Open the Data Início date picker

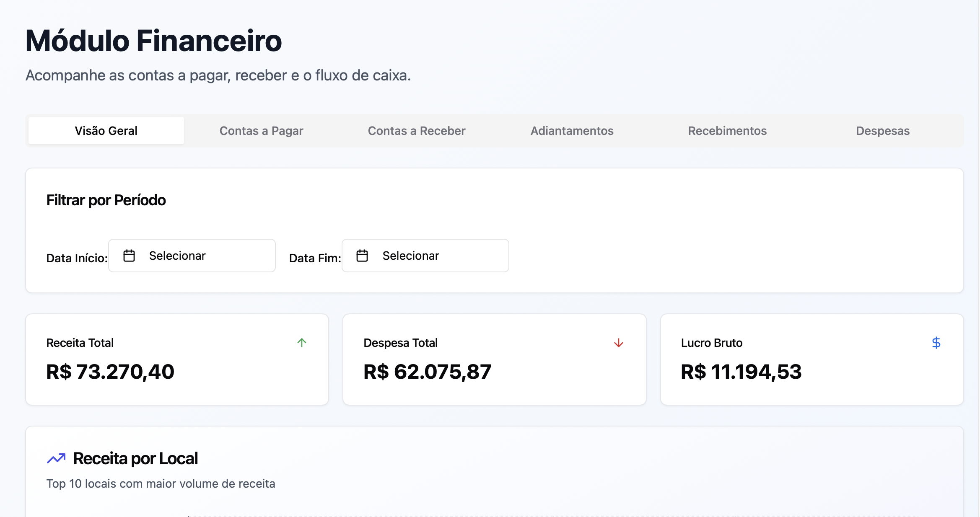pyautogui.click(x=192, y=256)
